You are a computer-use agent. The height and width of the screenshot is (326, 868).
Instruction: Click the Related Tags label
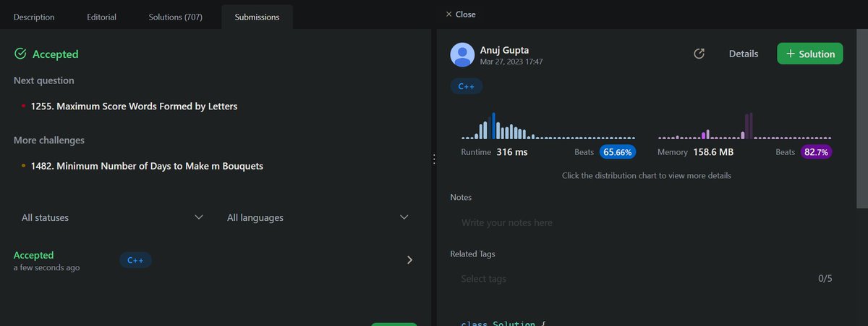pos(472,254)
